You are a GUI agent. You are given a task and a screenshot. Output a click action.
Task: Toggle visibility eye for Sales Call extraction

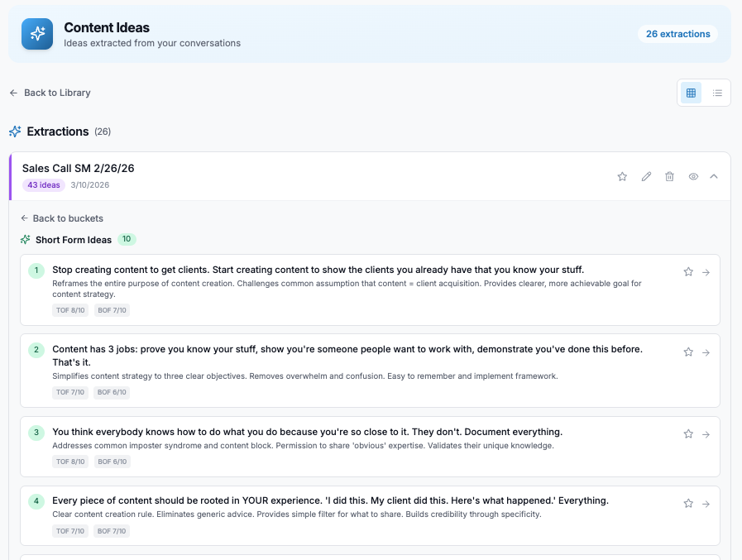pos(693,176)
